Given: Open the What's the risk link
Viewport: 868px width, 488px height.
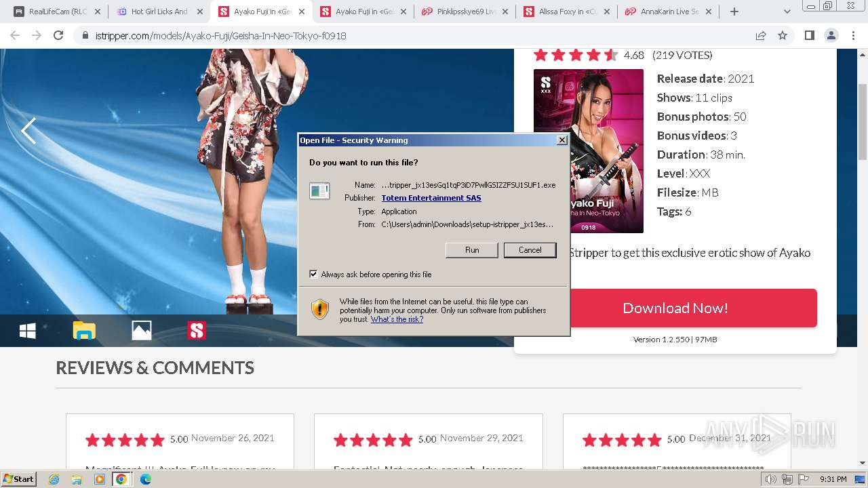Looking at the screenshot, I should click(x=397, y=319).
